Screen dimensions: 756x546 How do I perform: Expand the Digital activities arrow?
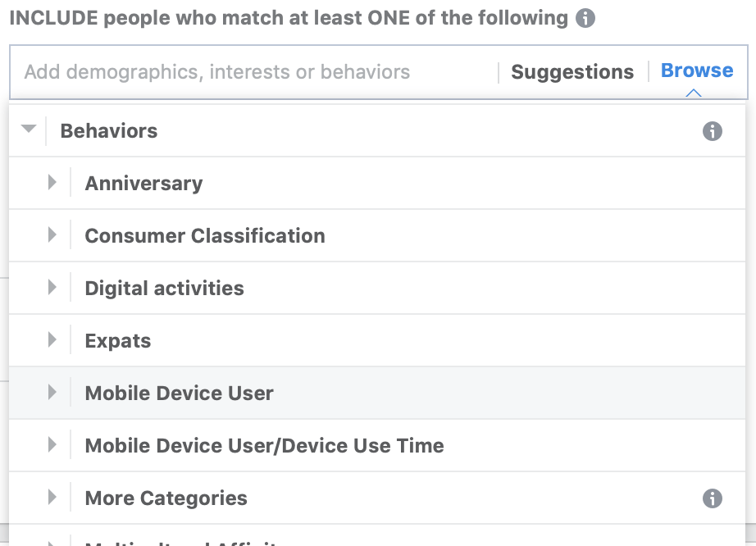pos(52,287)
